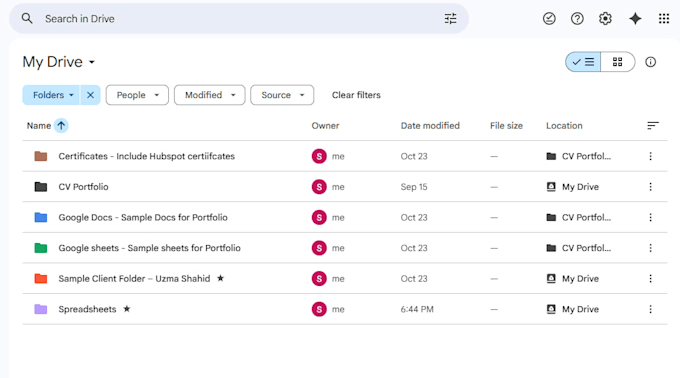Click the purple Spreadsheets folder icon
Image resolution: width=680 pixels, height=378 pixels.
click(41, 309)
